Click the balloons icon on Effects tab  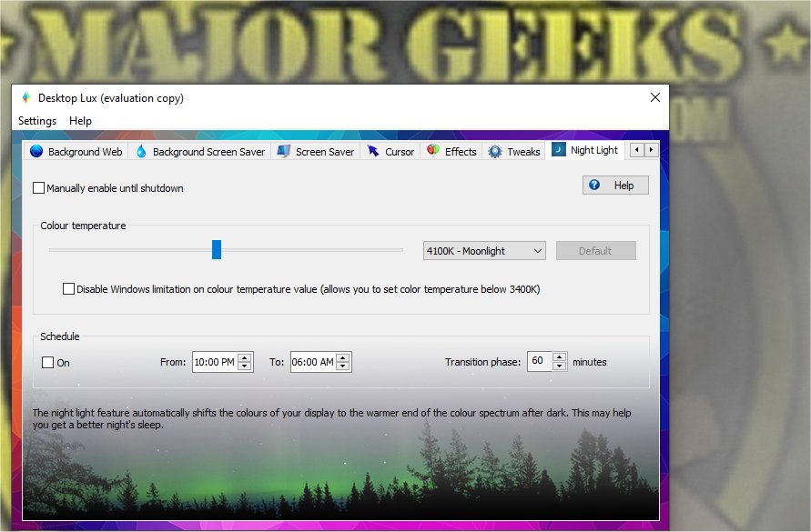click(x=433, y=150)
